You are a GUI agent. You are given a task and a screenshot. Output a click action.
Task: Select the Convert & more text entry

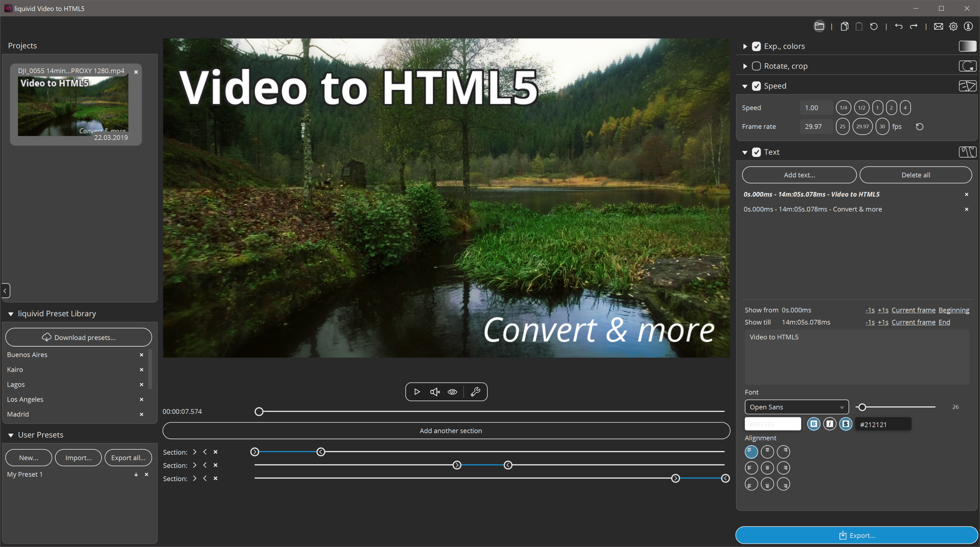click(813, 209)
